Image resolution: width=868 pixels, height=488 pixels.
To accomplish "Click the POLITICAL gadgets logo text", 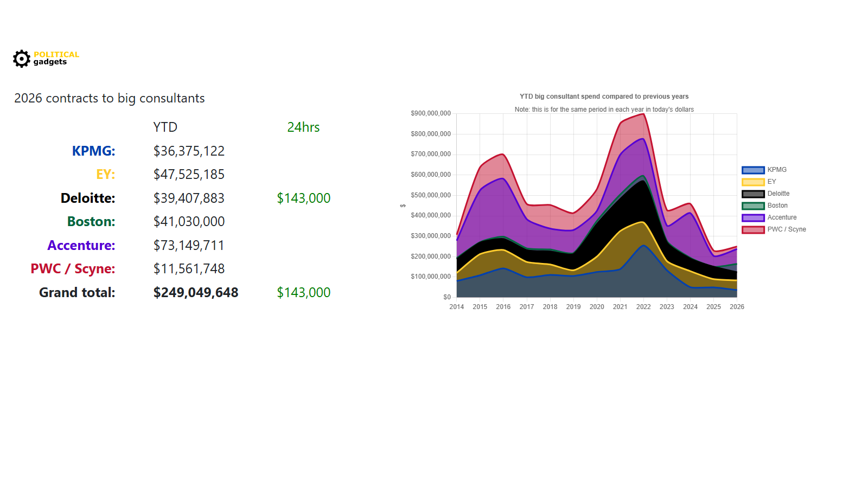I will click(x=56, y=58).
